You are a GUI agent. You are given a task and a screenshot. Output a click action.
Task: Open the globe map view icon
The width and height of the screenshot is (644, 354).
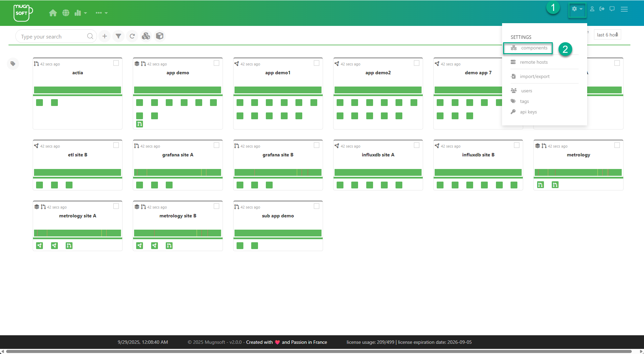click(66, 13)
